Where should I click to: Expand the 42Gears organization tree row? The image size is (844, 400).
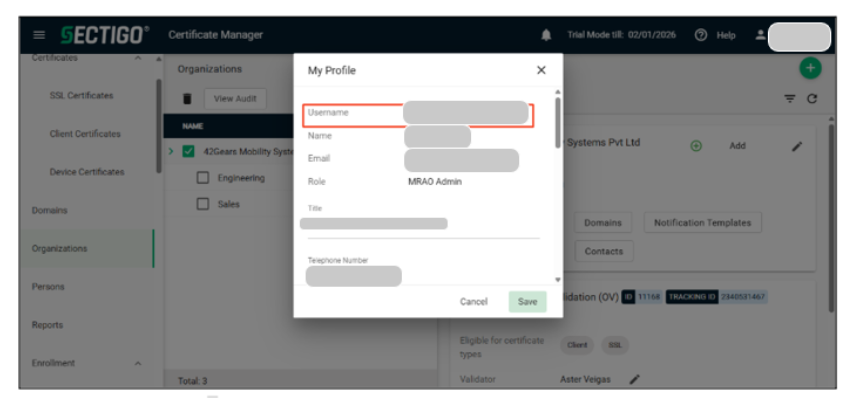172,152
